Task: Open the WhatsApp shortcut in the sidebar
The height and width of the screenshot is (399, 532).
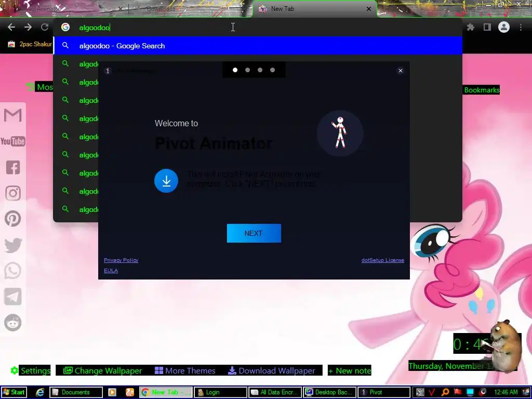Action: (13, 271)
